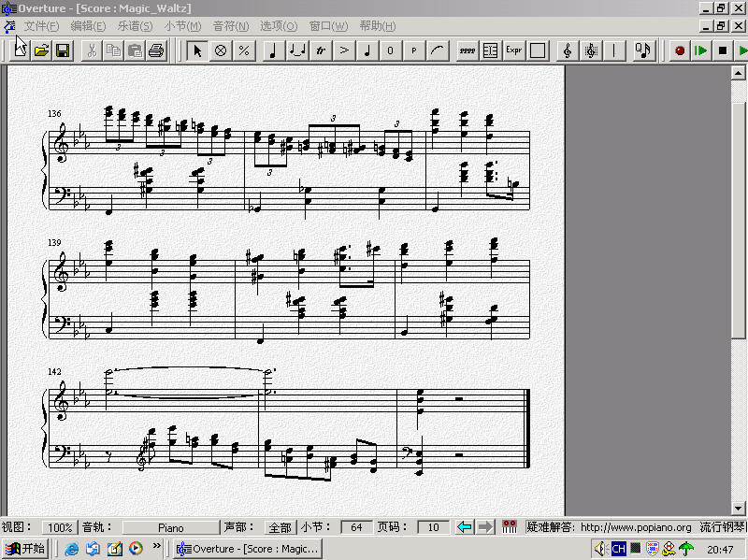Open the 选项(O) menu
This screenshot has height=560, width=748.
[279, 26]
